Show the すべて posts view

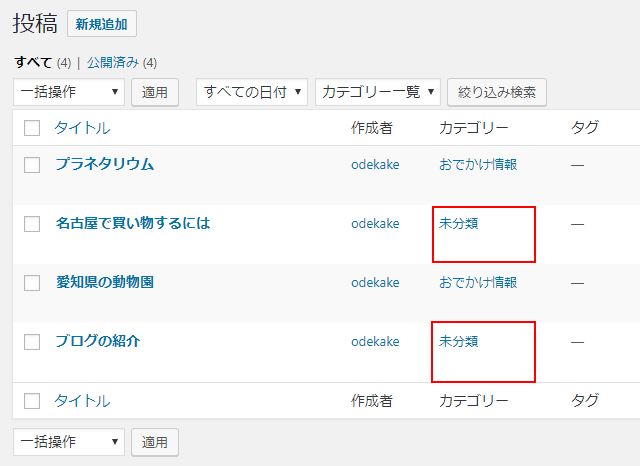point(33,62)
